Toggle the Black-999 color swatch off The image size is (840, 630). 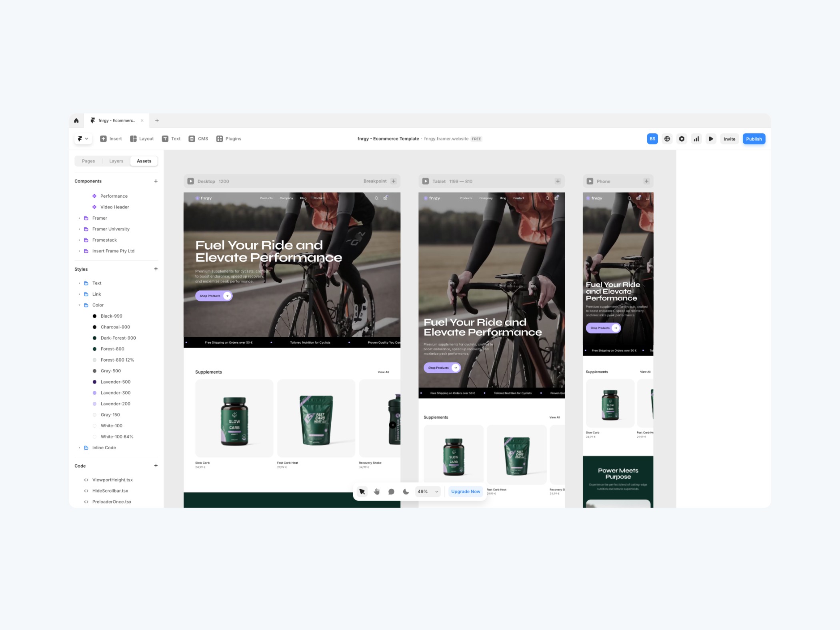(x=94, y=316)
